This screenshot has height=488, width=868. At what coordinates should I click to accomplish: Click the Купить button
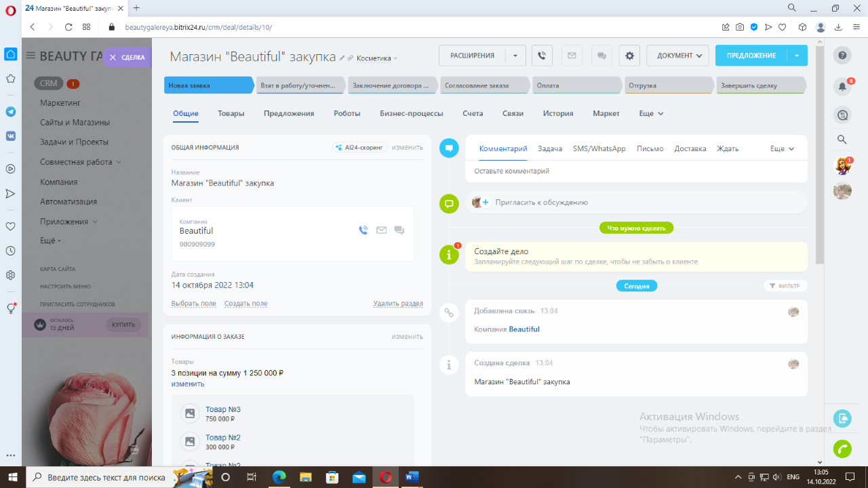coord(123,325)
